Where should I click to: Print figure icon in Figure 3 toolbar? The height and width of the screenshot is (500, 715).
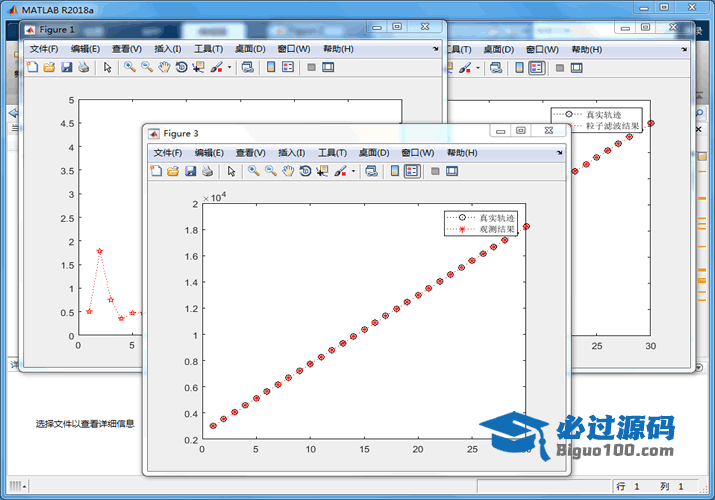point(207,171)
